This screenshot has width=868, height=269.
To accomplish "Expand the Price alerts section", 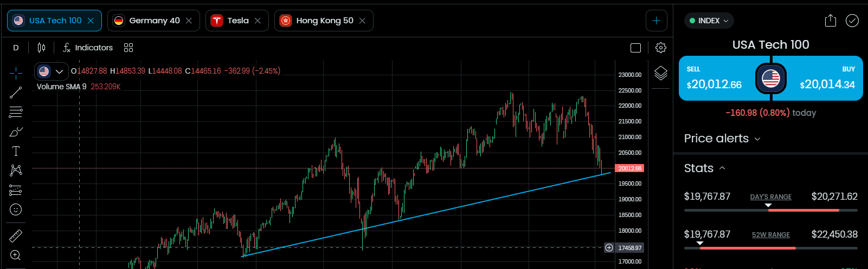I will (722, 139).
